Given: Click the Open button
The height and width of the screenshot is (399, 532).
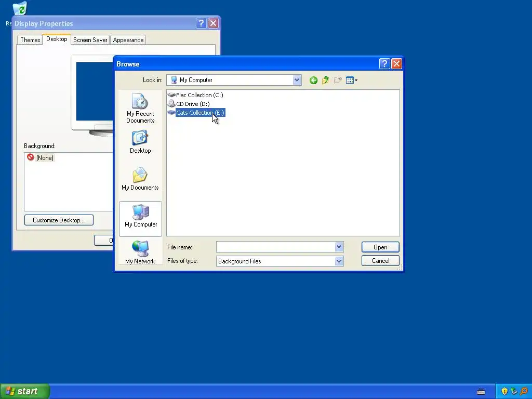Looking at the screenshot, I should (x=380, y=247).
